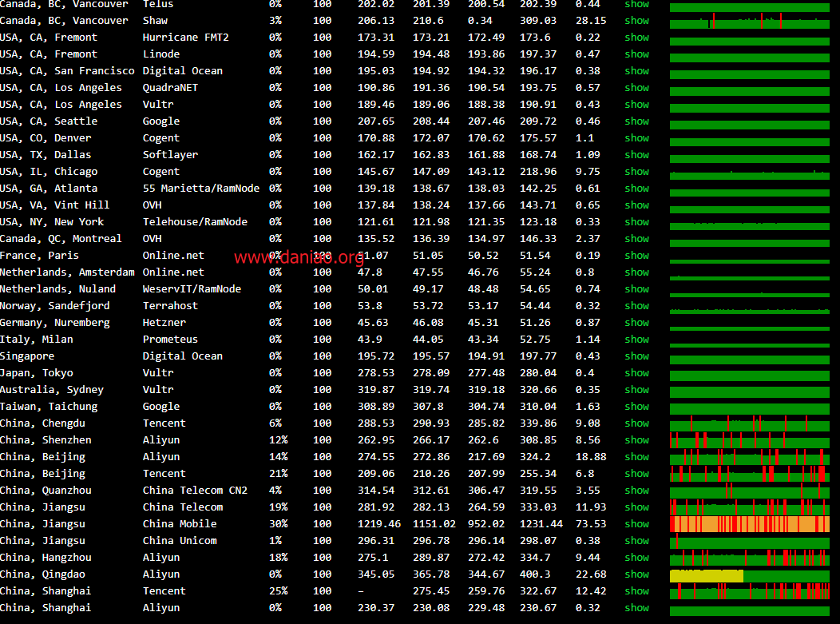The height and width of the screenshot is (624, 840).
Task: Click the Jiangsu China Mobile orange graph
Action: tap(750, 524)
